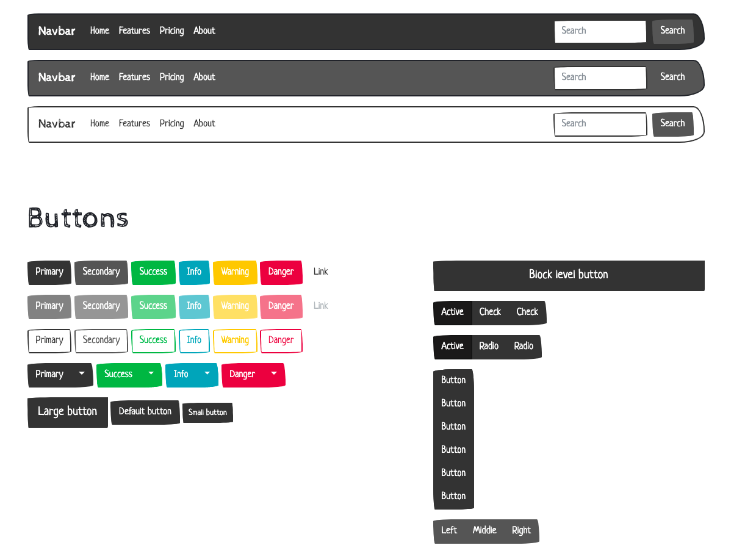Click the Success label of the split dropdown button
Screen dimensions: 756x548
point(118,375)
